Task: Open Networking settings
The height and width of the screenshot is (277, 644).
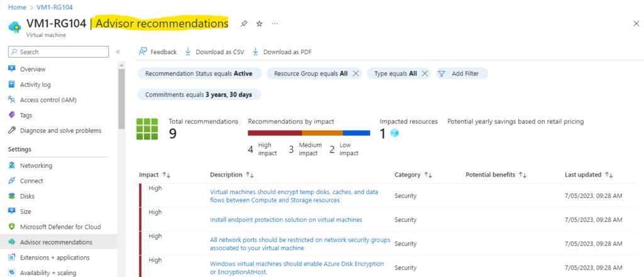Action: [36, 165]
